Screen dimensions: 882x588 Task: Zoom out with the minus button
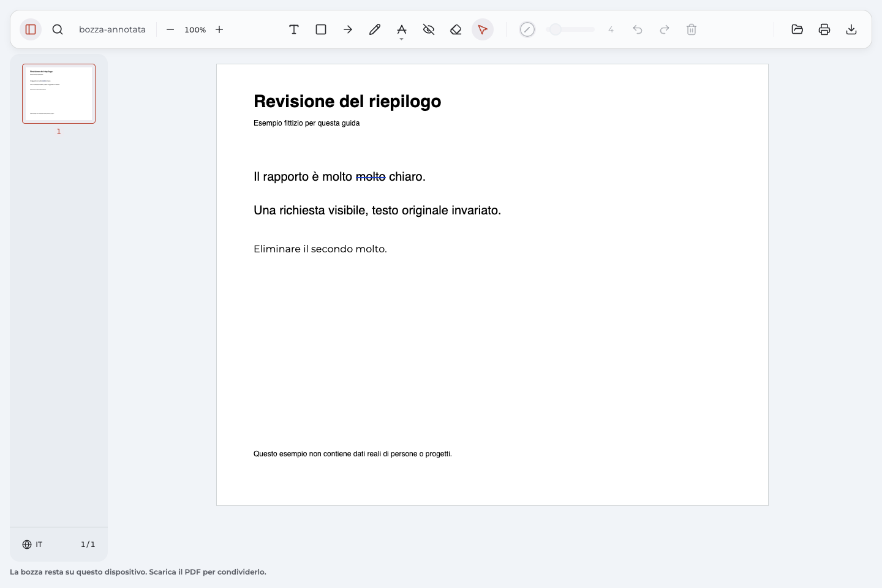click(x=170, y=29)
